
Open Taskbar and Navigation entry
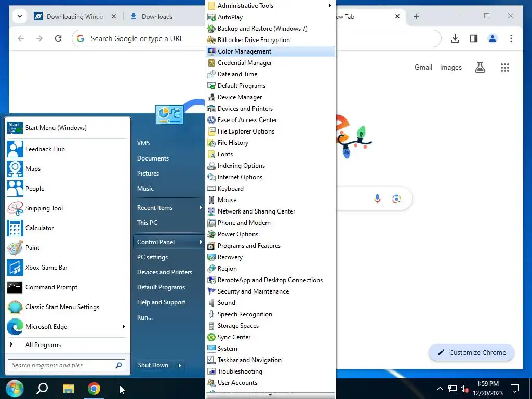click(270, 360)
